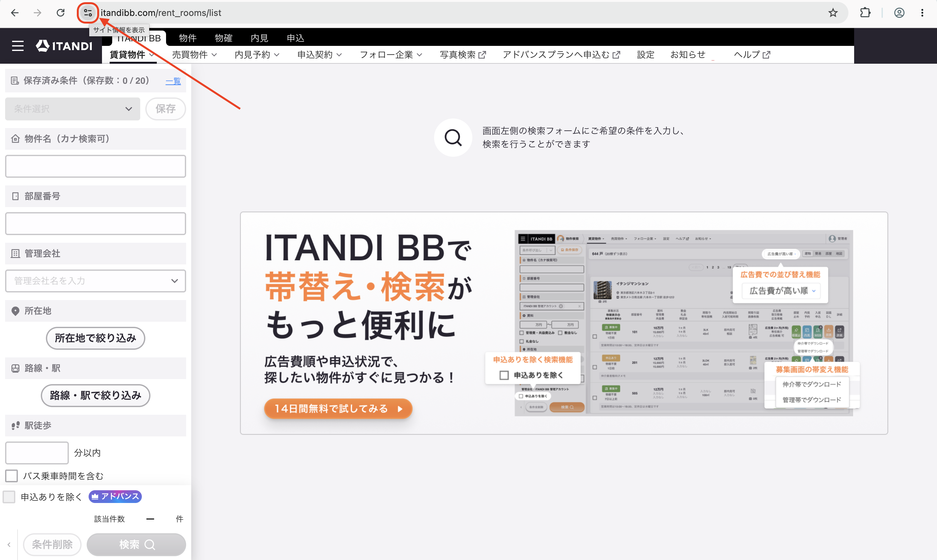This screenshot has width=937, height=560.
Task: Switch to the 物件 tab
Action: pyautogui.click(x=188, y=38)
